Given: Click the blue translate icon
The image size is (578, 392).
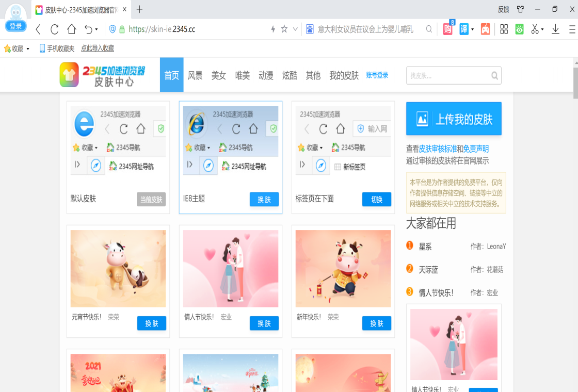Looking at the screenshot, I should (464, 29).
